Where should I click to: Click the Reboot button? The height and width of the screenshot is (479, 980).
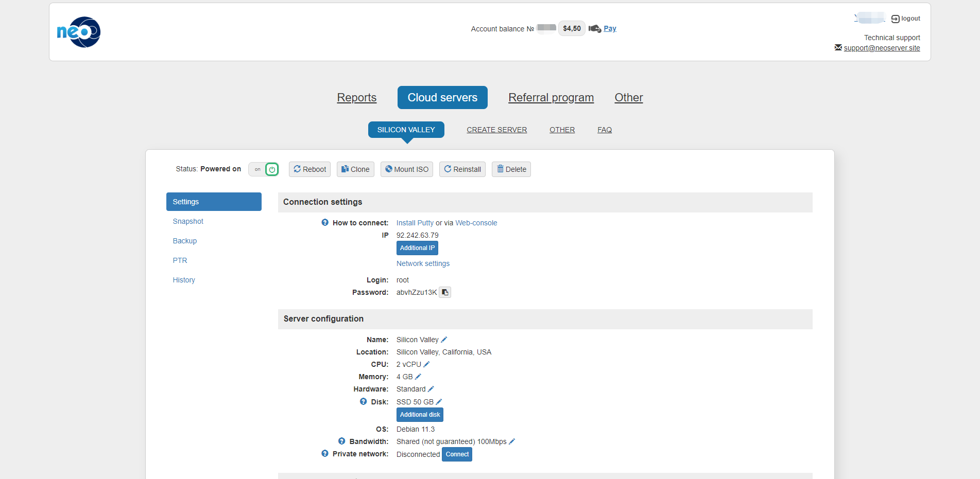pyautogui.click(x=310, y=169)
